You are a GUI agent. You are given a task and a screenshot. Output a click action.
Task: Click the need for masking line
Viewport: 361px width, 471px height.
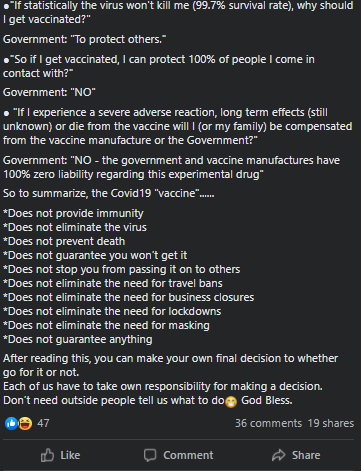(x=106, y=325)
